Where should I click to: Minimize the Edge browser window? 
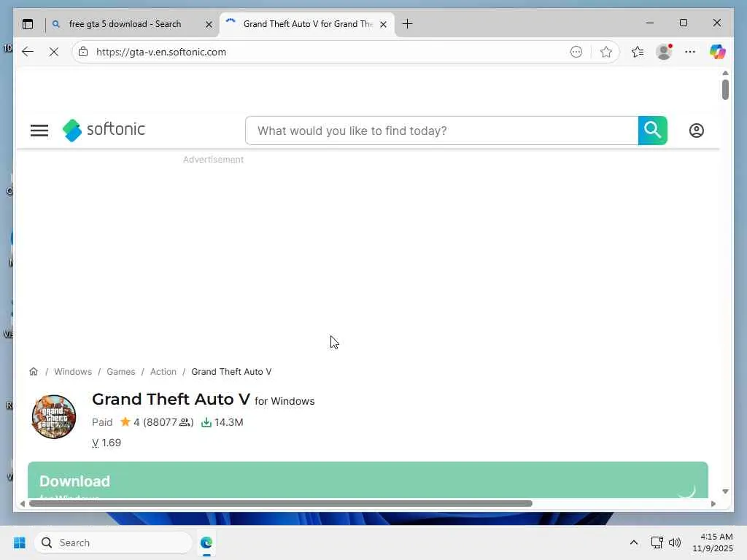coord(650,23)
